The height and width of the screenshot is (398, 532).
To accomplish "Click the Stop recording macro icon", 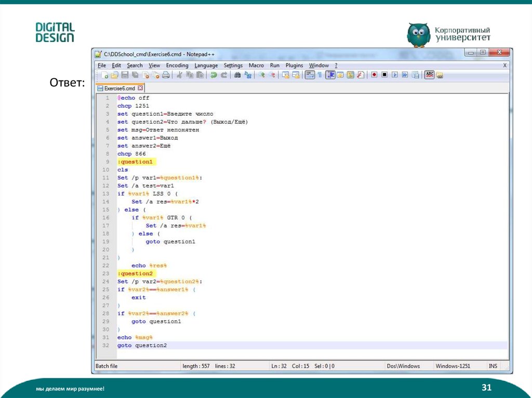I will click(x=384, y=75).
